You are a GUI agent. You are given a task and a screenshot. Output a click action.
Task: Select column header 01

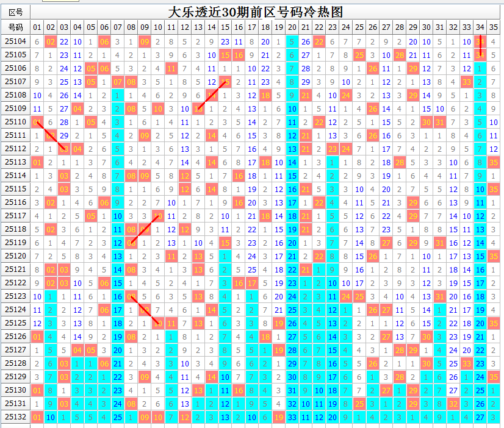tap(37, 27)
